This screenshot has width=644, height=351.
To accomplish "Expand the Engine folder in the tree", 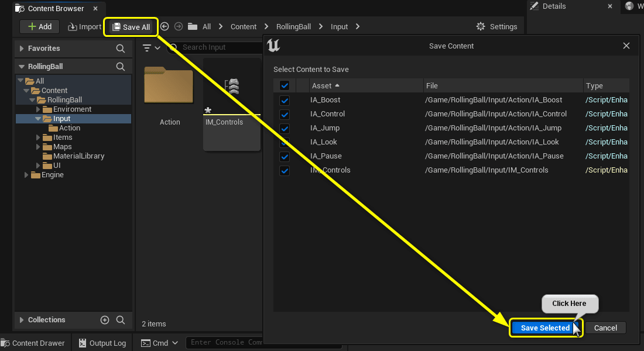I will tap(26, 175).
